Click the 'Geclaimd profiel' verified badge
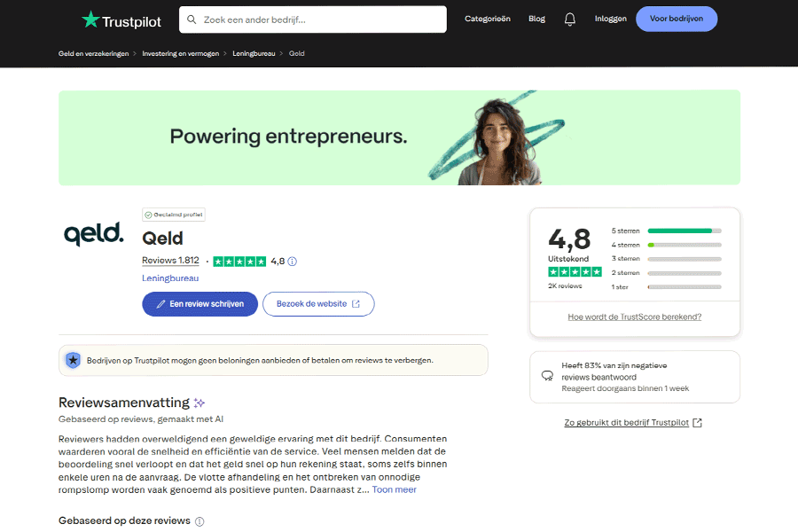Viewport: 798px width, 532px height. [x=174, y=215]
